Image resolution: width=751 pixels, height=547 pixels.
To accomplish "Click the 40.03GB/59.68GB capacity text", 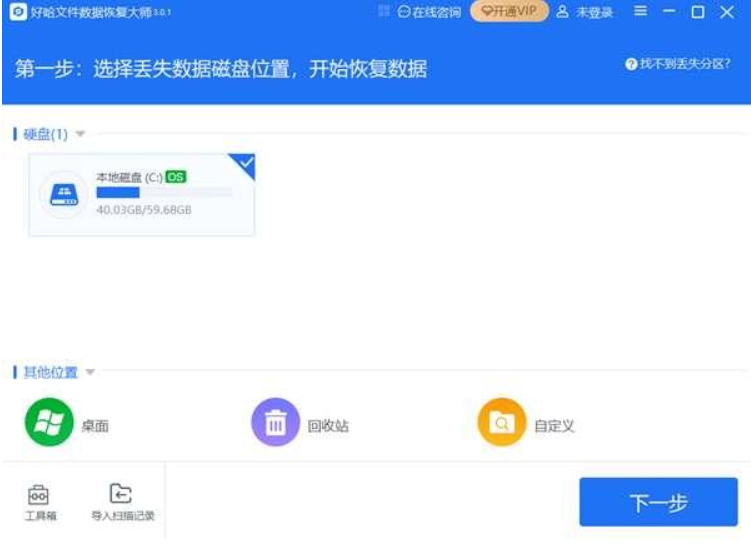I will (x=144, y=209).
